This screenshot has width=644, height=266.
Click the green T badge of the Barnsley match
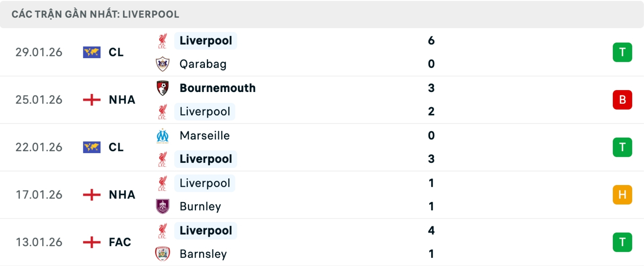coord(623,242)
